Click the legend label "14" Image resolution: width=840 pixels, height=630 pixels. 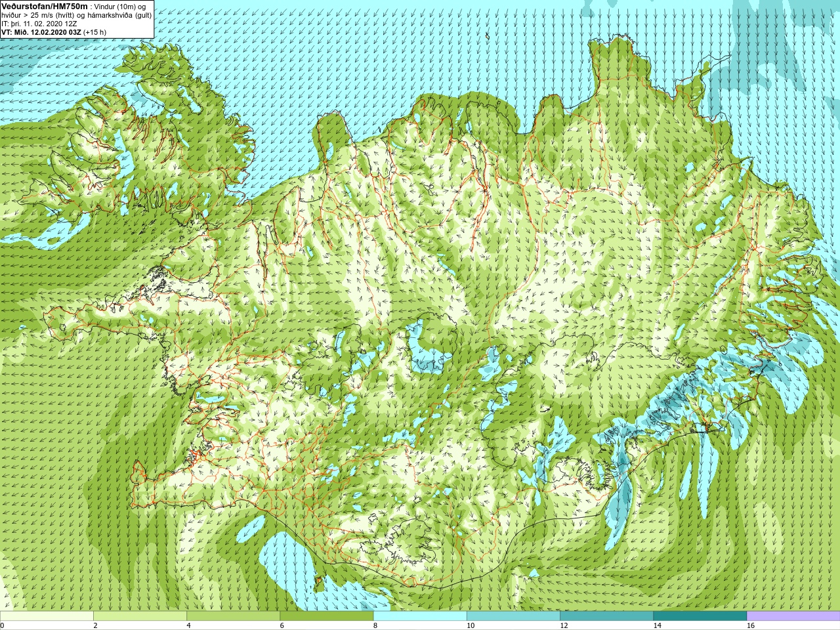tap(658, 625)
